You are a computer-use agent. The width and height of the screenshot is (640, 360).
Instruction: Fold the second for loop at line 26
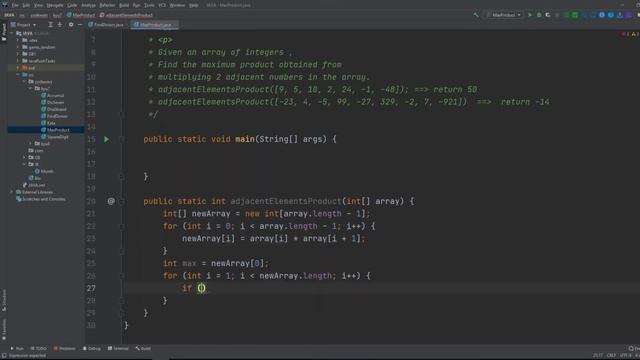pos(122,276)
